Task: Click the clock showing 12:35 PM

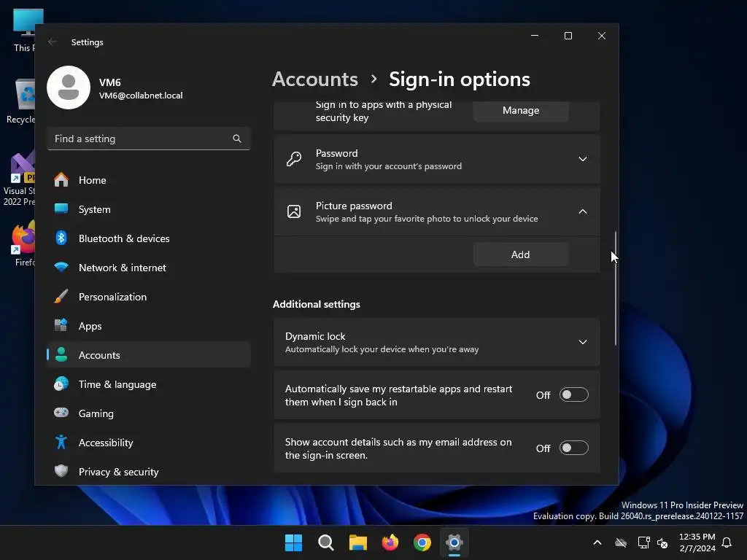Action: [x=697, y=537]
